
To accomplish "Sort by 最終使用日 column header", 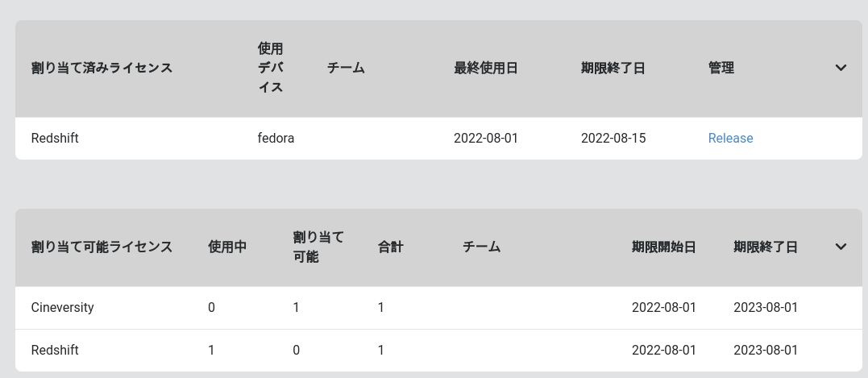I will pyautogui.click(x=486, y=69).
